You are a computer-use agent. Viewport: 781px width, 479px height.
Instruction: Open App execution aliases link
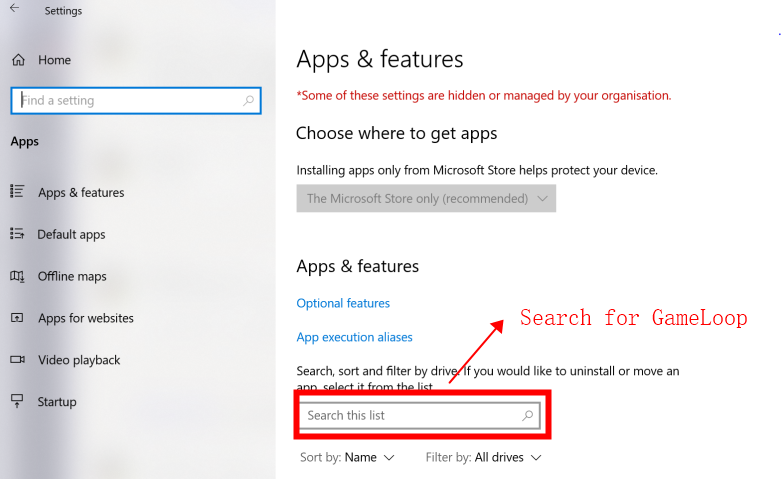click(355, 337)
